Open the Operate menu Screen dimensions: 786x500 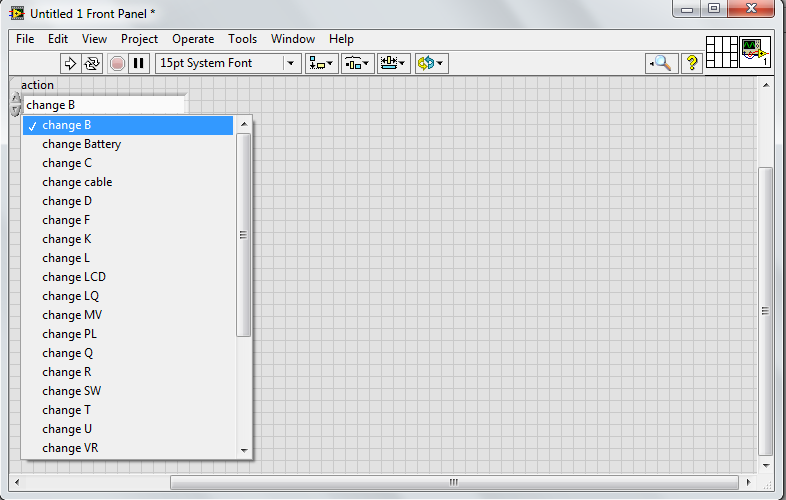click(193, 39)
